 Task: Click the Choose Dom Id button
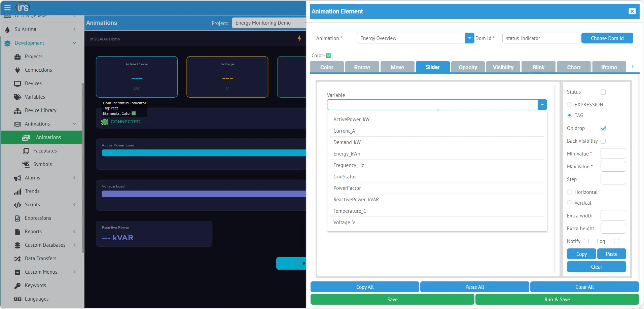coord(607,38)
